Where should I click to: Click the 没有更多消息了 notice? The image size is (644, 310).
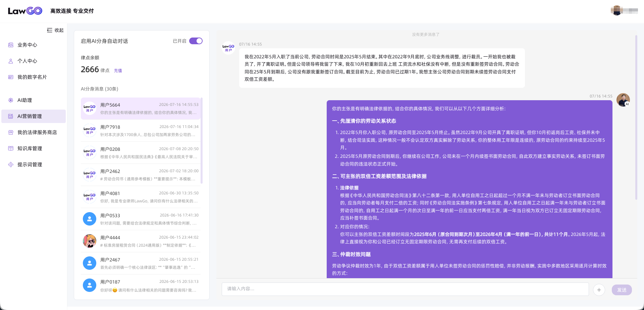[426, 35]
